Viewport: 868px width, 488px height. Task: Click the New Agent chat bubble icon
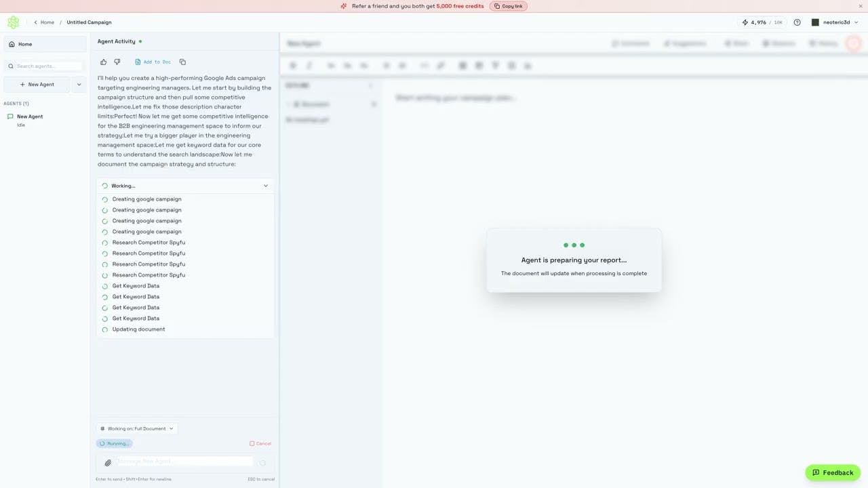10,117
